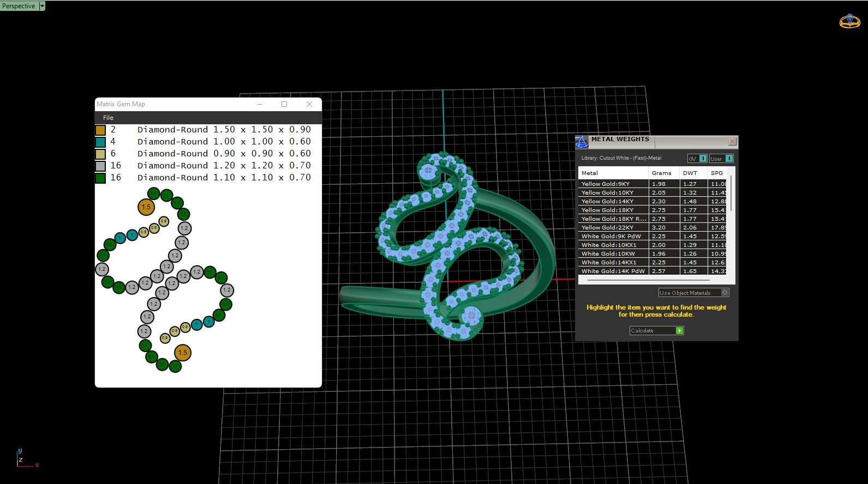Select White Gold:14K PdW row
The image size is (868, 484).
(613, 271)
